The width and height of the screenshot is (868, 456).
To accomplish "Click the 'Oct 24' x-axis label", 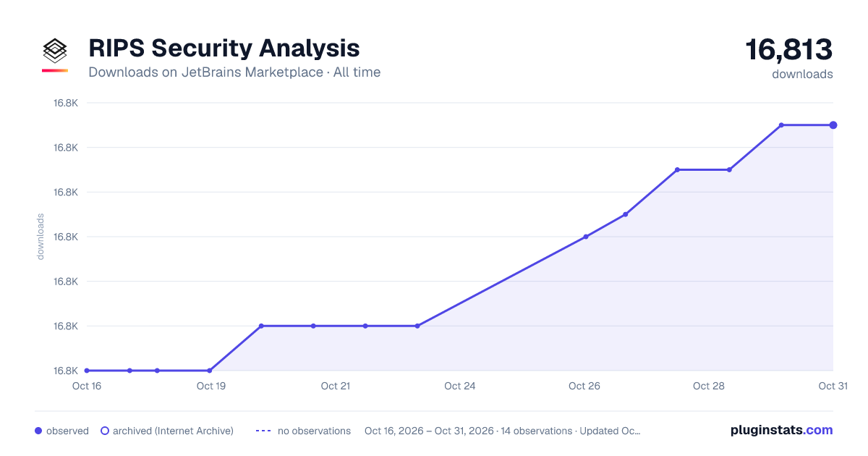I will click(460, 386).
